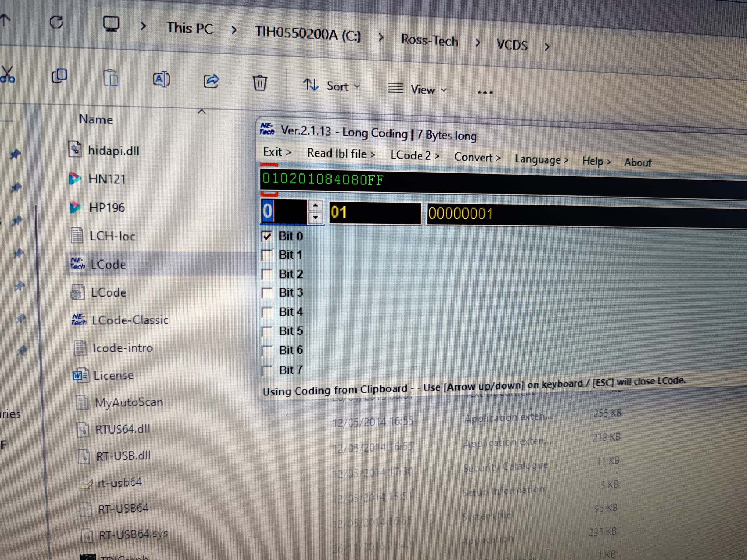Click the hex value 01 field
Image resolution: width=747 pixels, height=560 pixels.
tap(375, 213)
